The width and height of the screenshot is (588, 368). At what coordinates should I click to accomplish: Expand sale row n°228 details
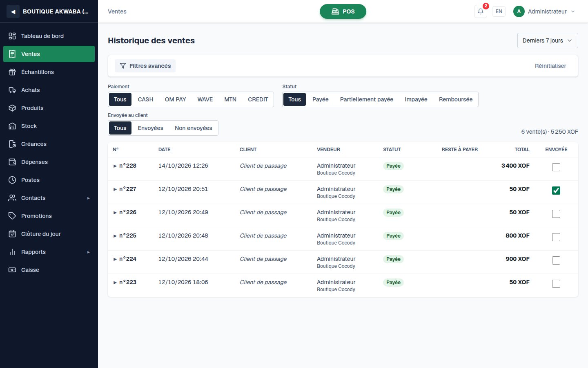pyautogui.click(x=115, y=166)
